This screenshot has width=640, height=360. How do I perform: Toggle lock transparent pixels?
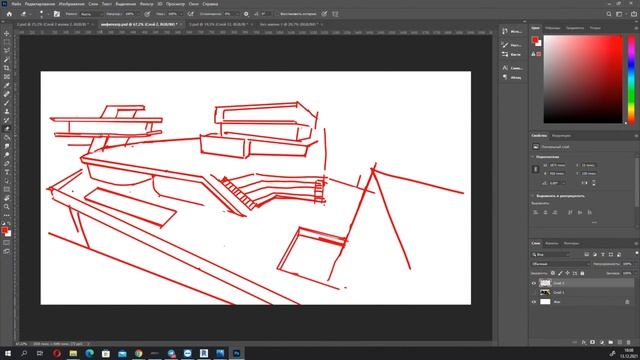click(553, 273)
